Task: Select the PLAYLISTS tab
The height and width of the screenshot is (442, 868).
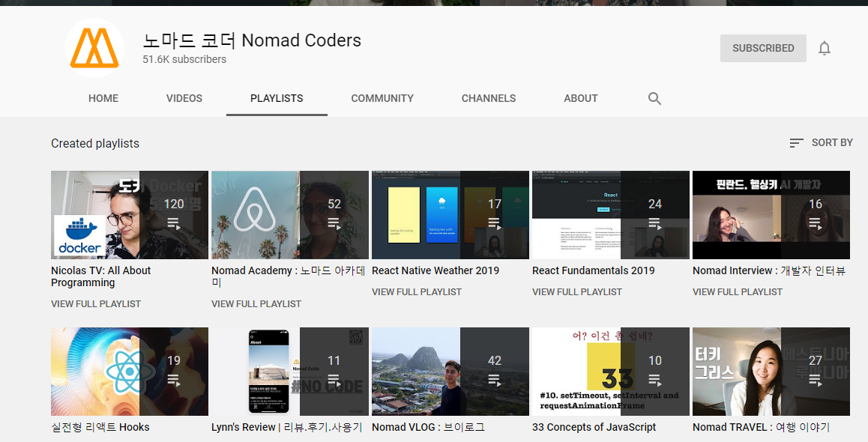Action: (x=277, y=98)
